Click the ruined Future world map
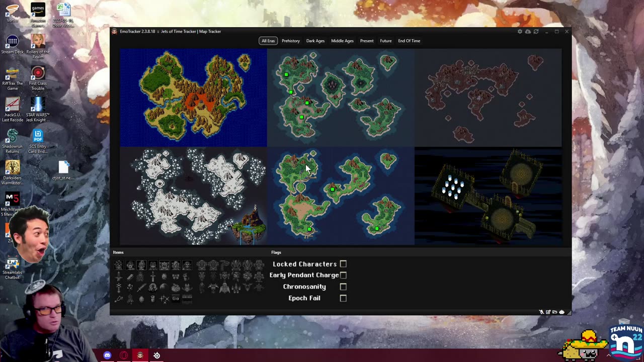 click(x=488, y=98)
